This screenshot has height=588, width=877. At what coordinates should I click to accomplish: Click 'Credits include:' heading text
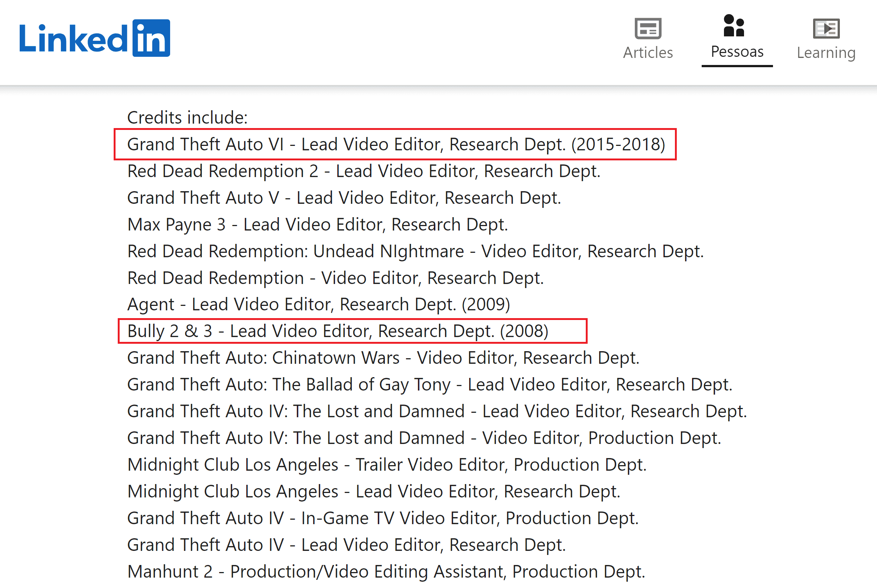[187, 117]
